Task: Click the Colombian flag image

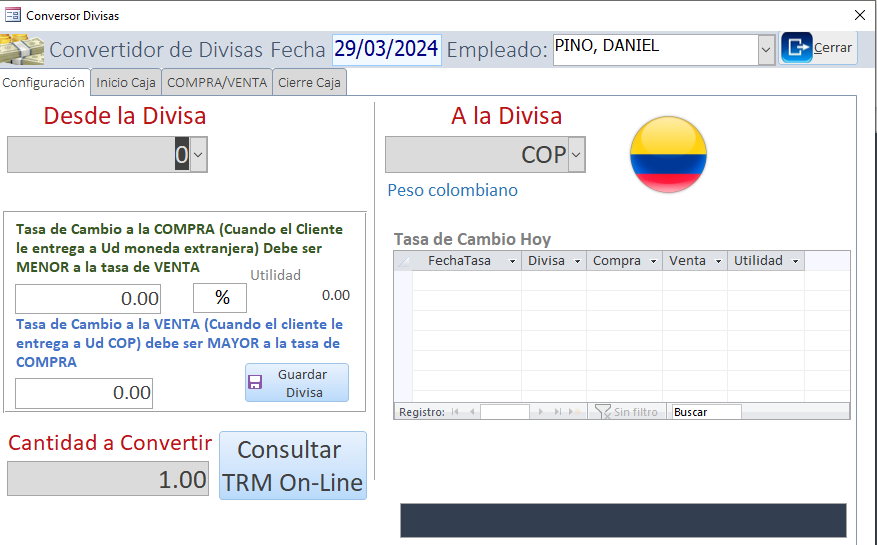Action: 668,154
